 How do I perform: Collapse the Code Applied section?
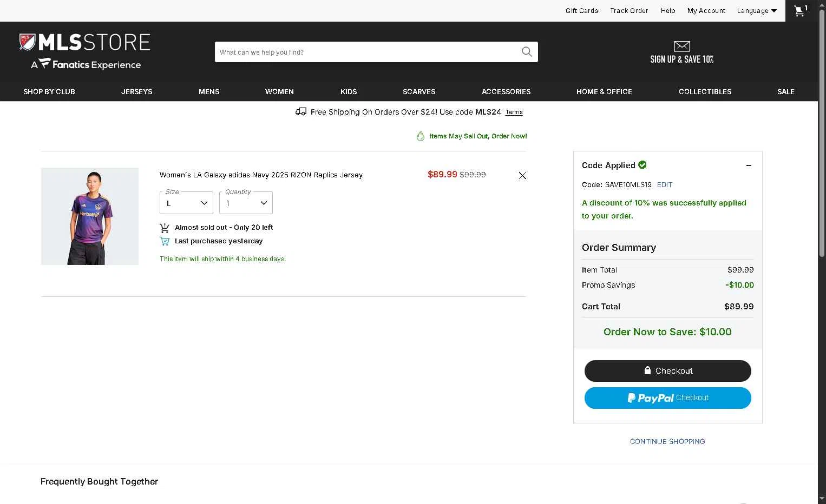point(749,165)
